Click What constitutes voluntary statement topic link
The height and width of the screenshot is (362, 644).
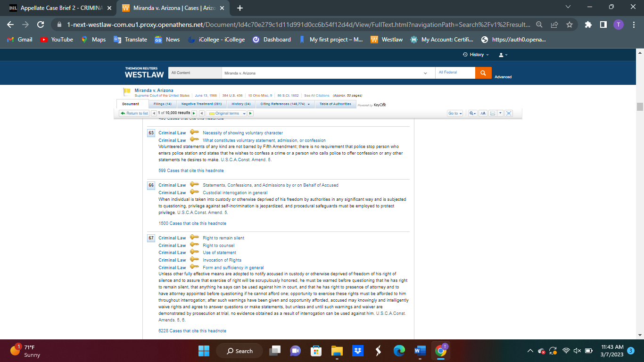click(x=264, y=140)
